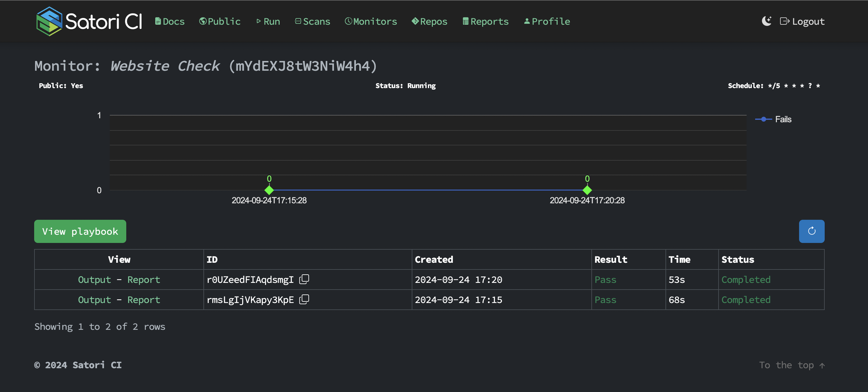Open the Profile page
This screenshot has width=868, height=392.
pos(547,22)
